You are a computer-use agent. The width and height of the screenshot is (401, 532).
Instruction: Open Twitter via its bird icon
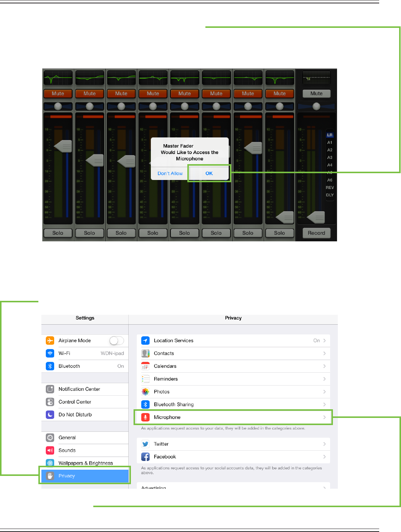click(146, 444)
